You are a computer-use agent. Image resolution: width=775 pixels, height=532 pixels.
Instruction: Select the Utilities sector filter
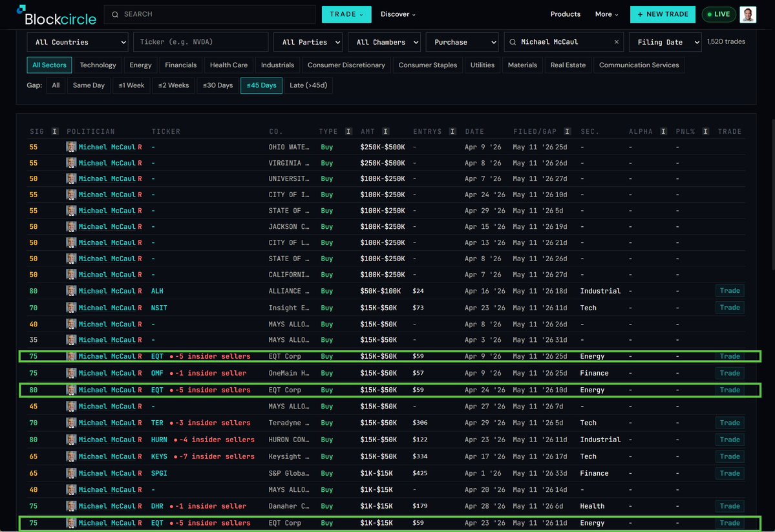[x=482, y=65]
